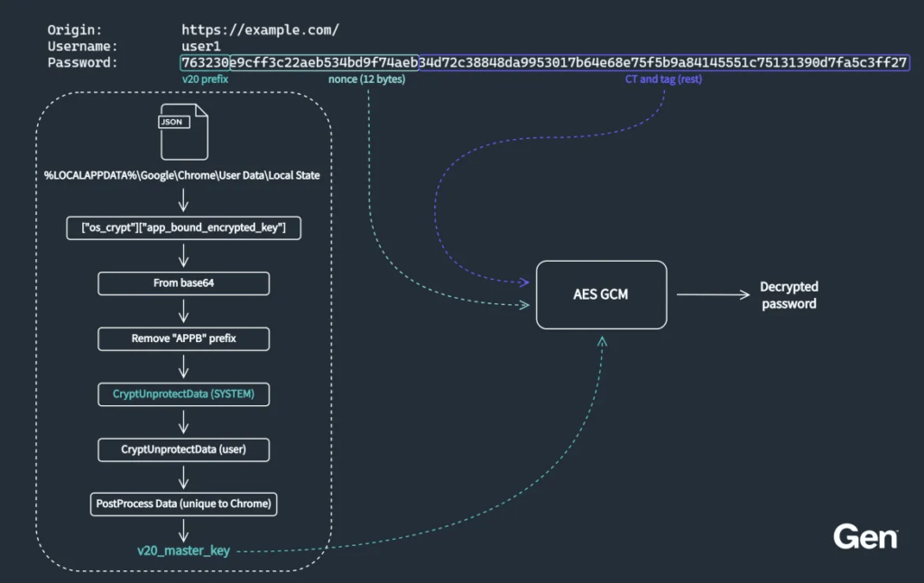Click the Local State file path text
The height and width of the screenshot is (583, 924).
coord(183,174)
